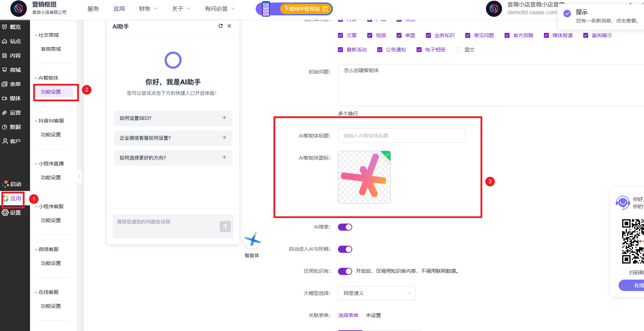Screen dimensions: 644x331
Task: Toggle the AI搜索 switch off
Action: pyautogui.click(x=345, y=227)
